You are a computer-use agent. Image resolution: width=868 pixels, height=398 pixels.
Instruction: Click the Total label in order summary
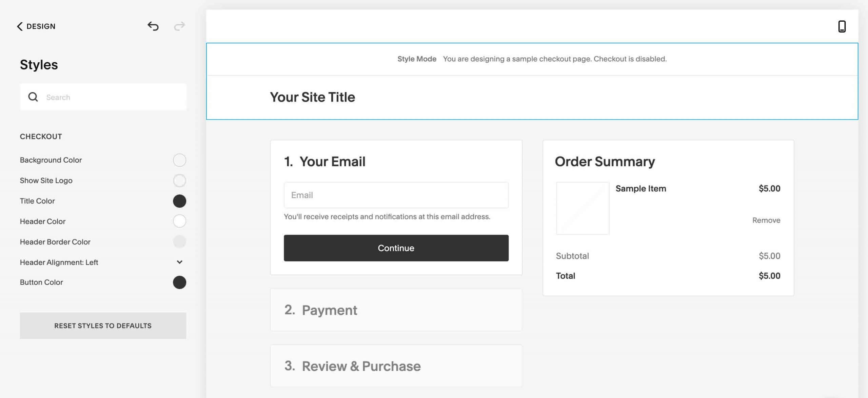point(566,276)
